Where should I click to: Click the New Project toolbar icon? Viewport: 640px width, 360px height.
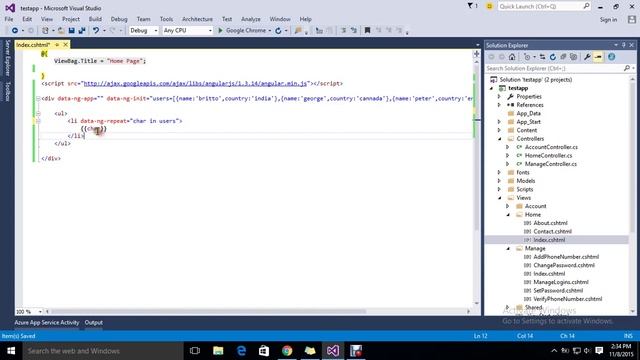(x=45, y=31)
